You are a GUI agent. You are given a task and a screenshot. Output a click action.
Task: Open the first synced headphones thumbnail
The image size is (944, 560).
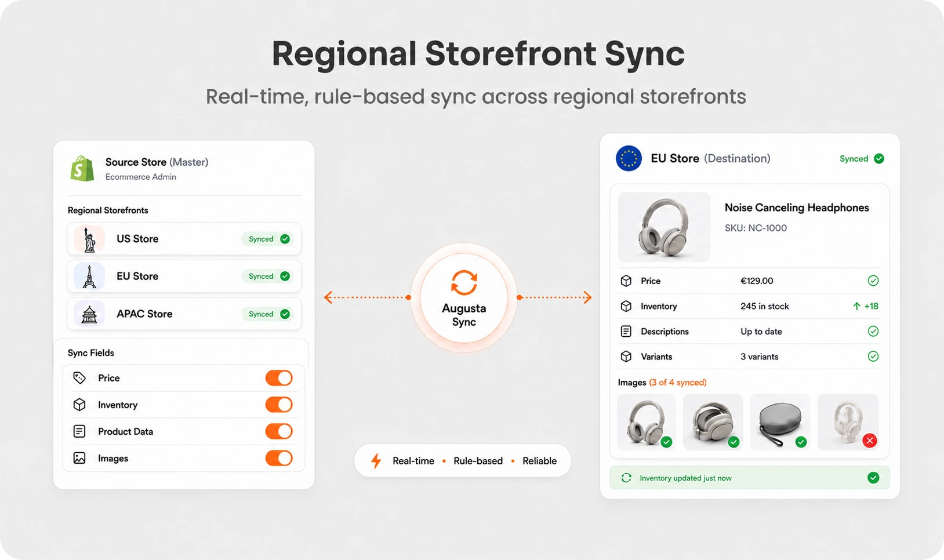coord(647,422)
